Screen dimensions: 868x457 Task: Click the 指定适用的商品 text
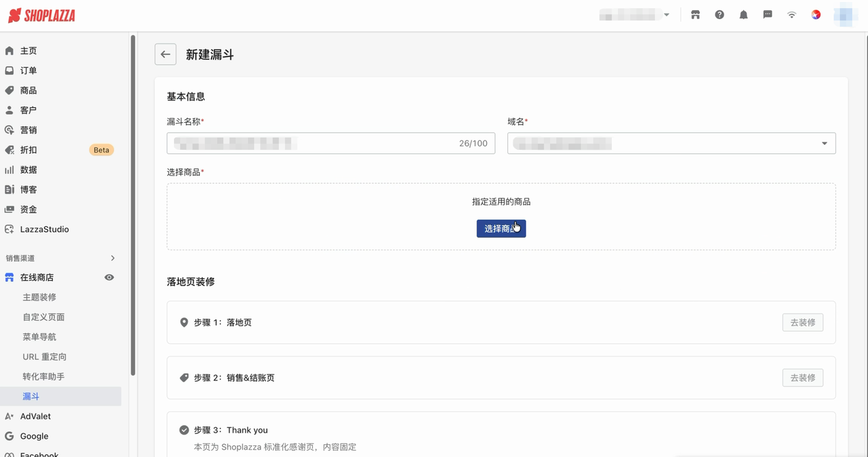click(x=501, y=201)
